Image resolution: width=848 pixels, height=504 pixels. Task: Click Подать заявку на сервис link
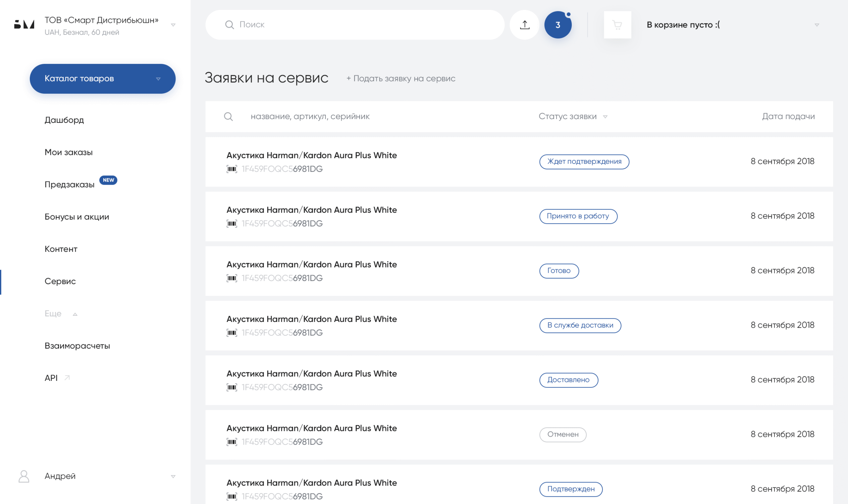pos(401,79)
